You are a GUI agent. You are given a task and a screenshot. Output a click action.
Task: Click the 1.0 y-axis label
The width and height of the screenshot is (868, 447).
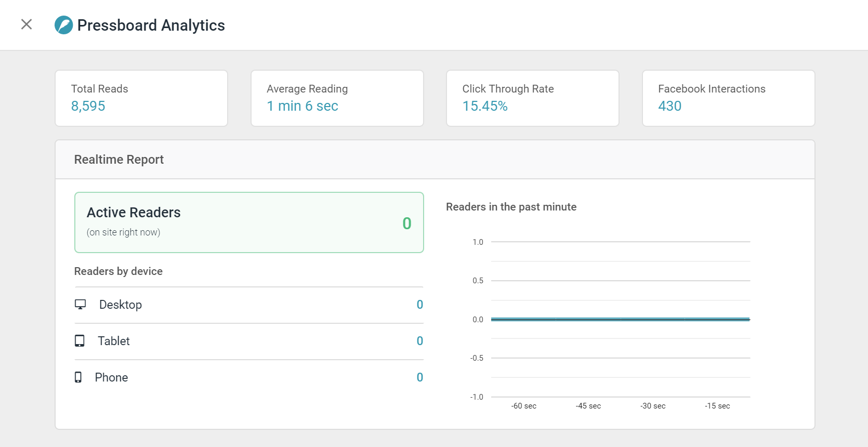click(478, 242)
